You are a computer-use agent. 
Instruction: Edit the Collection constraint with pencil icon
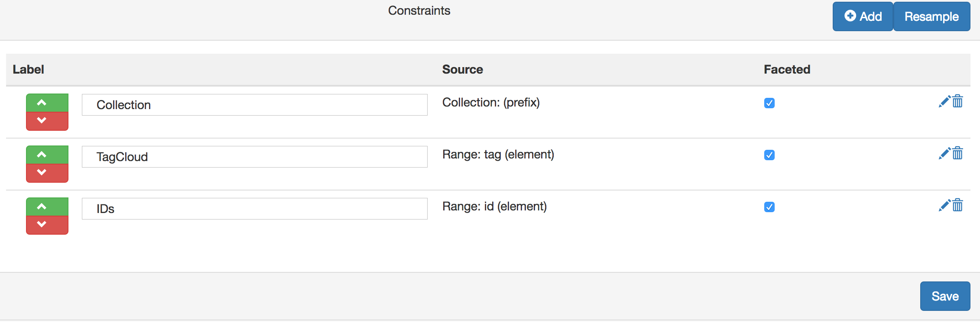944,102
